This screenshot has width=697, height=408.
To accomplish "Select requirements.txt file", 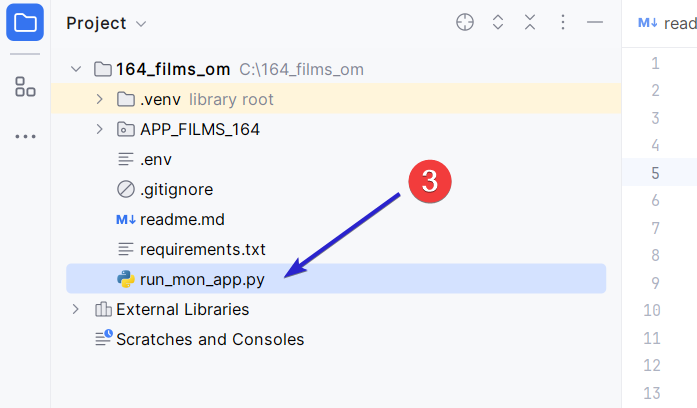I will pos(202,249).
